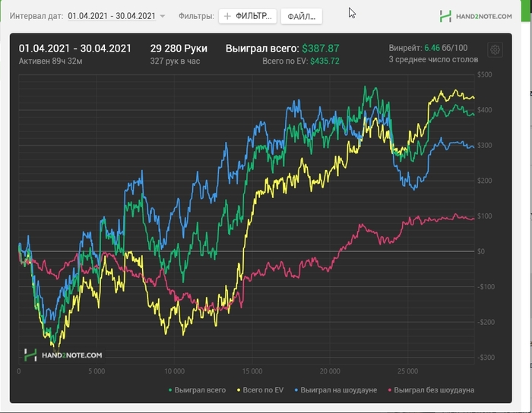Click the blue legend dot for showdown winnings
The height and width of the screenshot is (413, 532).
coord(296,390)
